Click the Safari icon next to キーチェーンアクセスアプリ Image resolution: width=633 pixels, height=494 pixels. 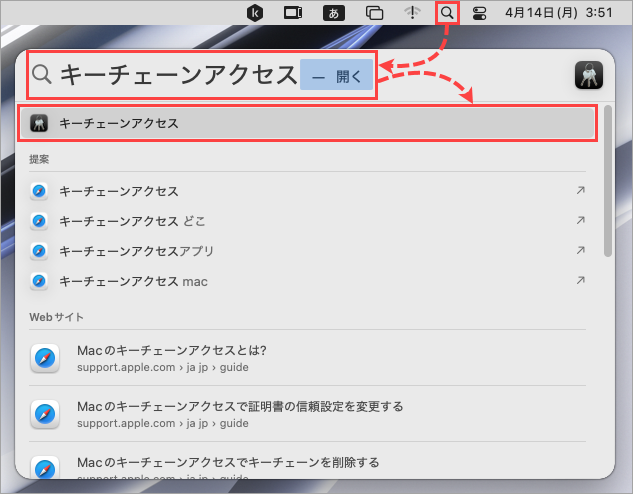coord(39,251)
